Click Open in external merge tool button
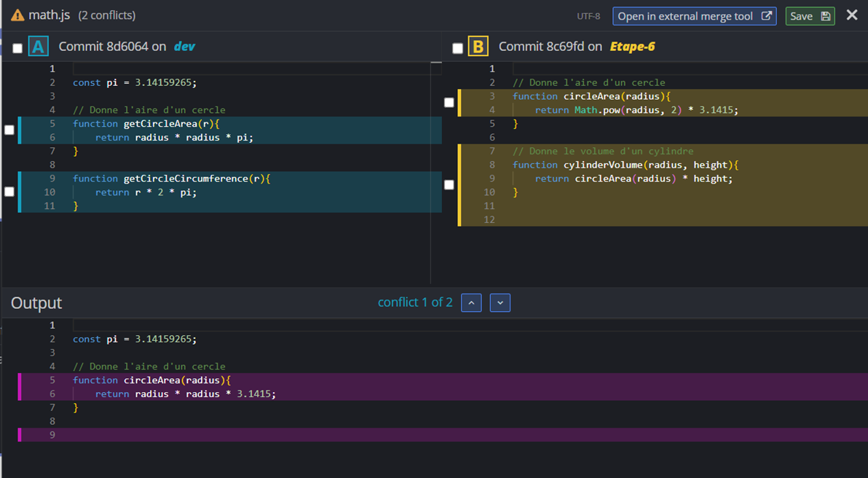868x478 pixels. coord(694,16)
